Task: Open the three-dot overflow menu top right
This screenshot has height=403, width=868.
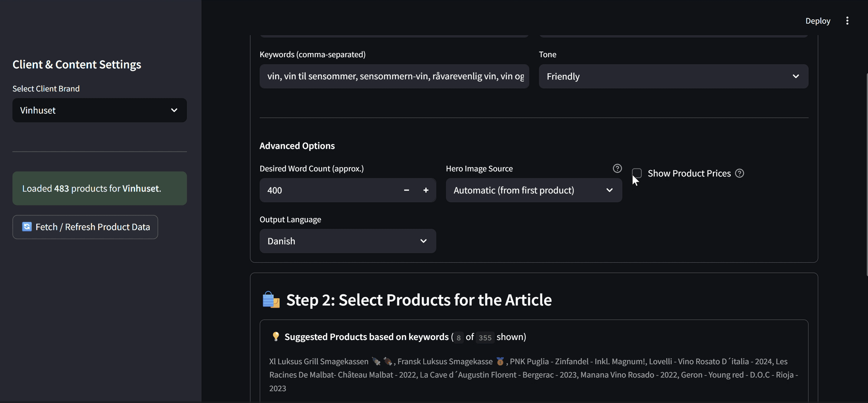Action: pyautogui.click(x=848, y=21)
